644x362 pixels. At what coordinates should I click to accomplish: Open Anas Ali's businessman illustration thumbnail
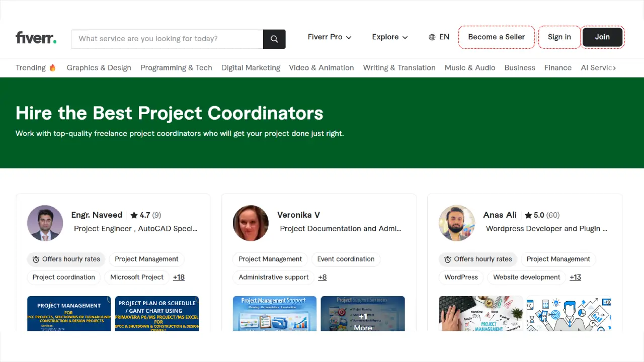pyautogui.click(x=569, y=313)
